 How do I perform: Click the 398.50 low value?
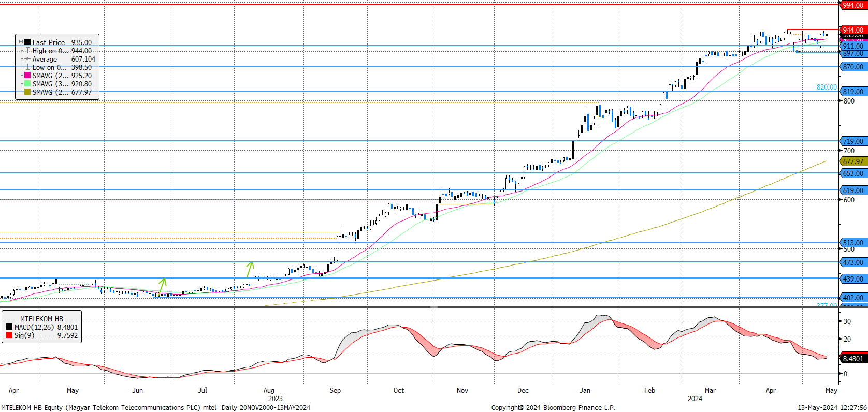click(81, 67)
